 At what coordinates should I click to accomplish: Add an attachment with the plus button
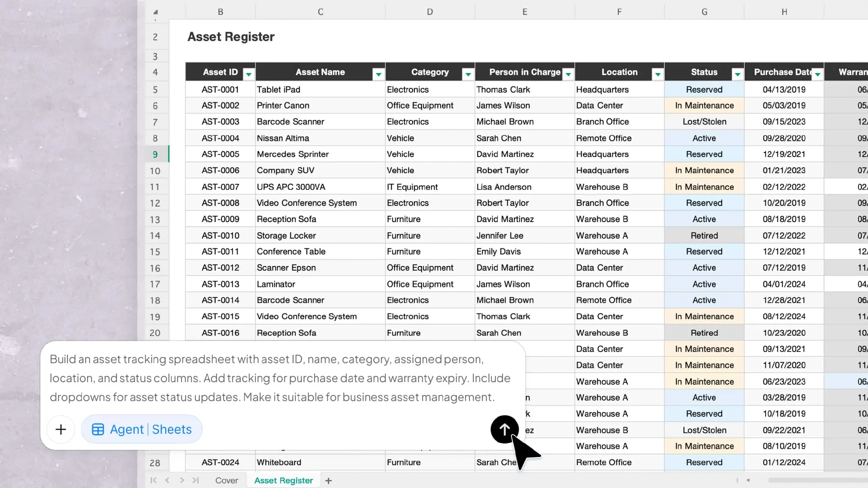(61, 429)
